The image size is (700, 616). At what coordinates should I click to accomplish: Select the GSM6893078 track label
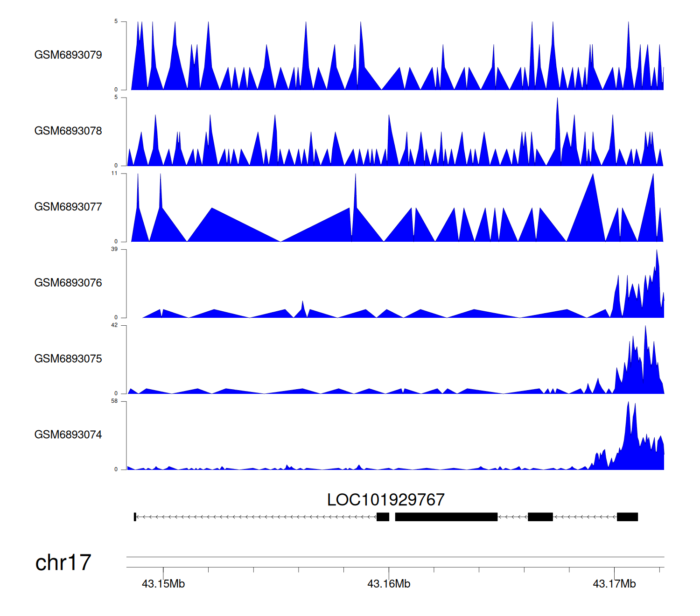(x=68, y=131)
